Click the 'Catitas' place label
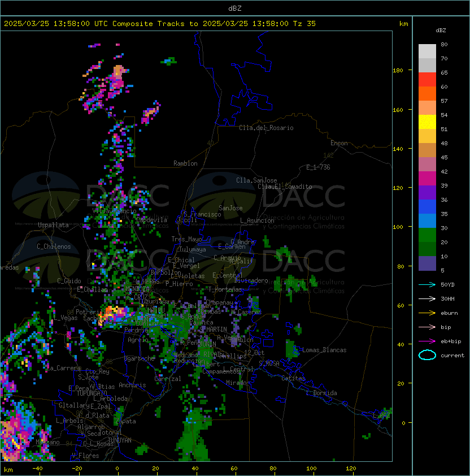The width and height of the screenshot is (470, 476). pos(293,378)
